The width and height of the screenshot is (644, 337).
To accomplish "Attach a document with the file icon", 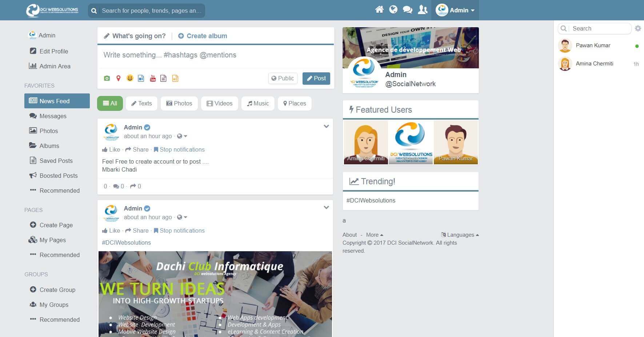I will pyautogui.click(x=164, y=78).
